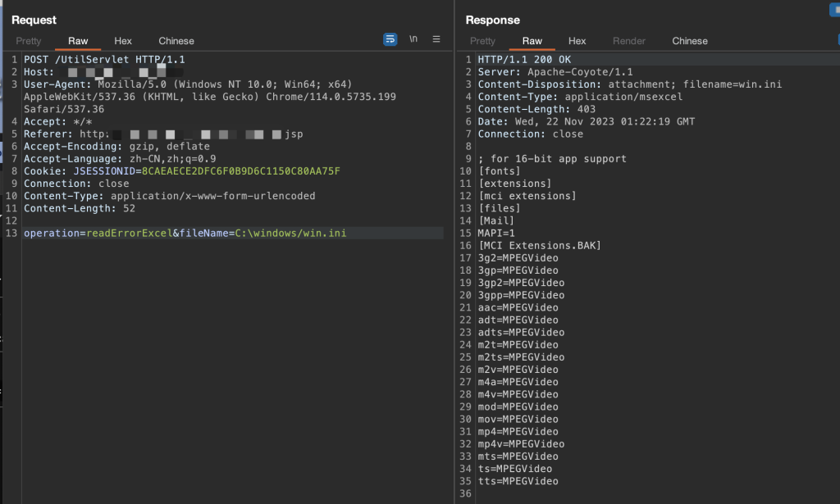Open Chinese tab in Response panel
The width and height of the screenshot is (840, 504).
[690, 41]
